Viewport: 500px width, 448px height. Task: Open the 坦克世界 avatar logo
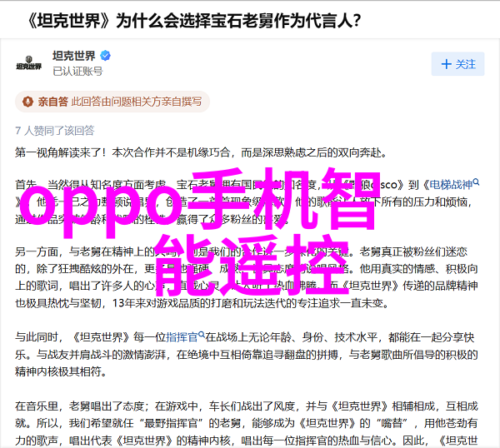(28, 63)
